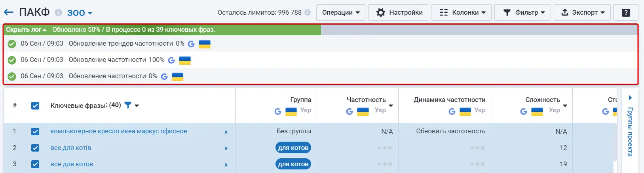644x173 pixels.
Task: Open the Операции dropdown menu
Action: tap(341, 13)
